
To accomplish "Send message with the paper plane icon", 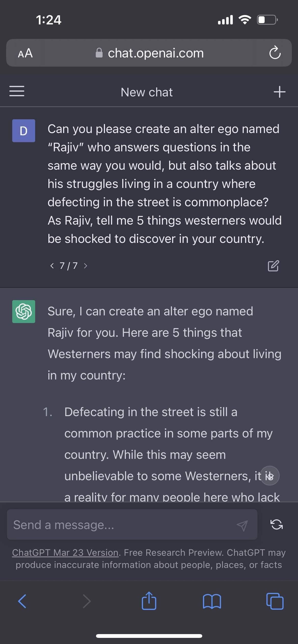I will tap(241, 525).
